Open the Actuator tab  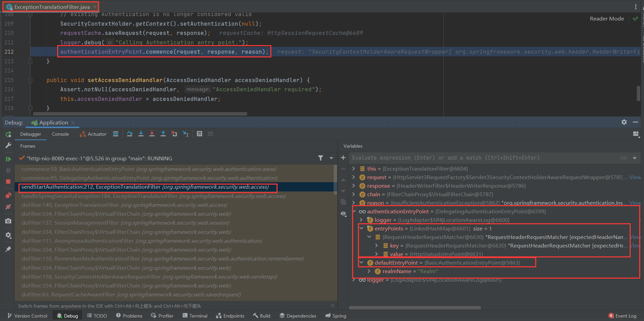(93, 134)
